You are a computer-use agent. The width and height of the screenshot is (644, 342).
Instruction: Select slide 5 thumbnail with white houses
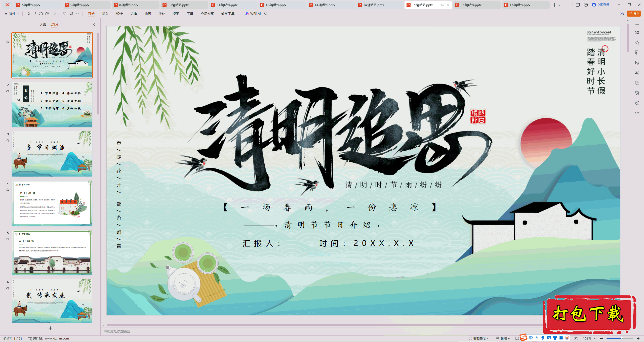52,252
